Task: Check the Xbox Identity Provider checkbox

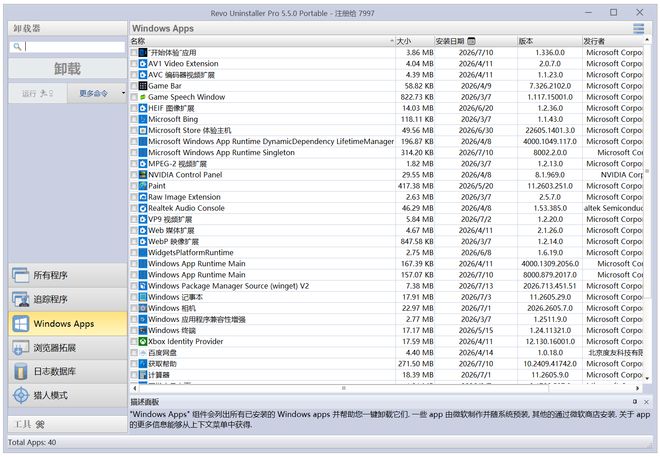Action: [134, 341]
